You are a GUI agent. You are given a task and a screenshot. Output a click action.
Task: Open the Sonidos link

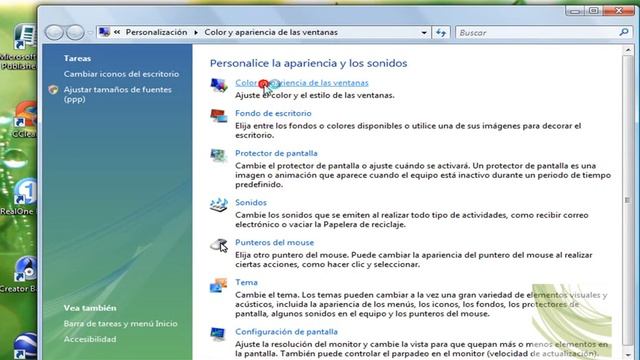(251, 202)
